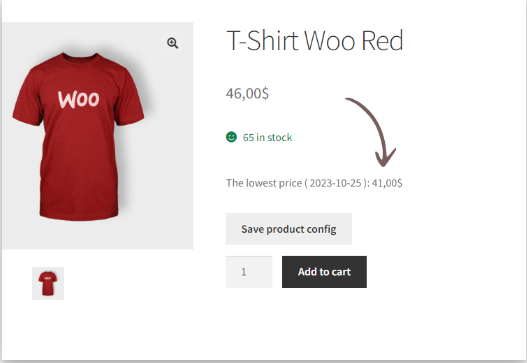Click the 65 in stock label
Image resolution: width=527 pixels, height=363 pixels.
click(268, 137)
